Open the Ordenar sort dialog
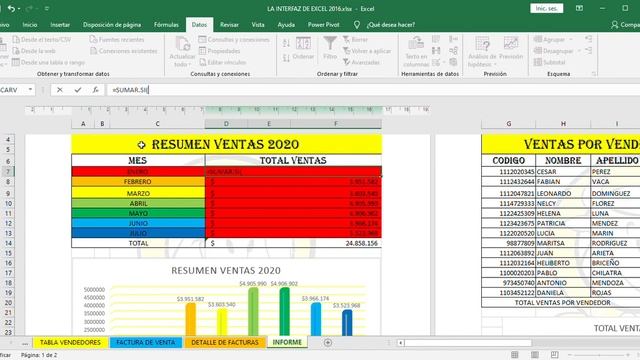Screen dimensions: 640x360 click(303, 48)
